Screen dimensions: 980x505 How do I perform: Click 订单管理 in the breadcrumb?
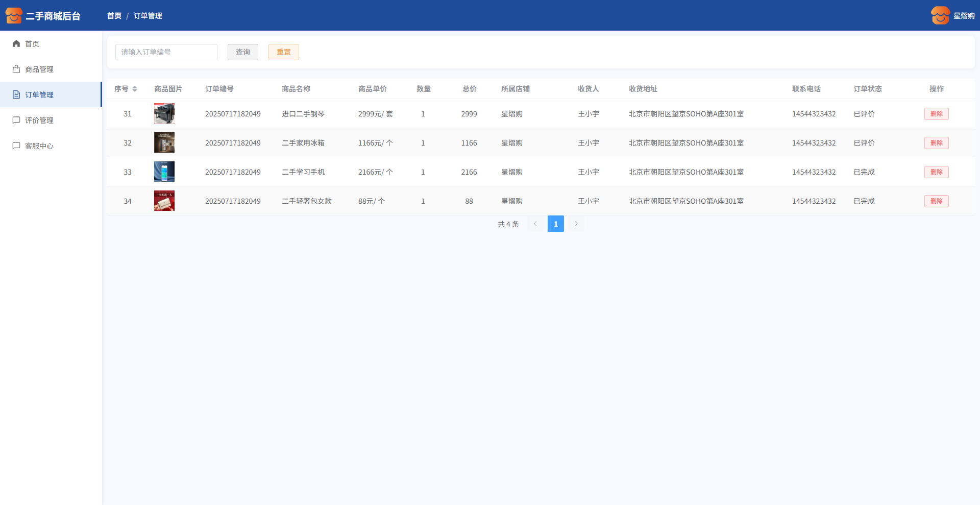click(x=148, y=16)
